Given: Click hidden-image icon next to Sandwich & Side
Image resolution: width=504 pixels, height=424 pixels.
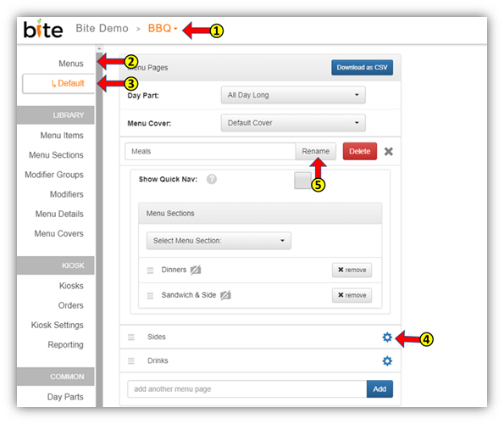Looking at the screenshot, I should pos(225,295).
